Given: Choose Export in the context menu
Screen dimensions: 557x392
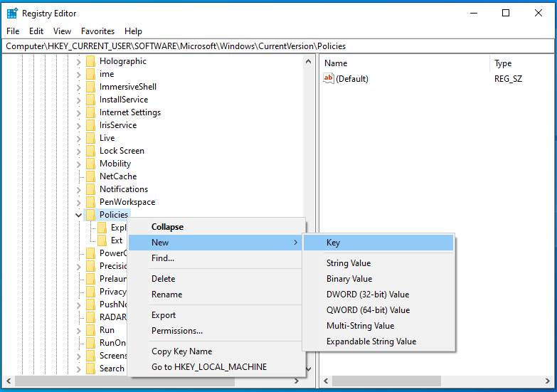Looking at the screenshot, I should (217, 315).
